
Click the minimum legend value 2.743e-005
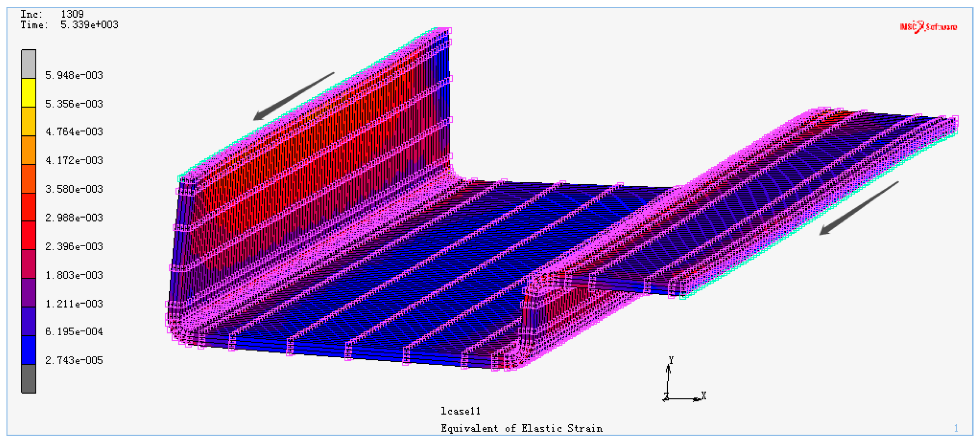point(74,360)
